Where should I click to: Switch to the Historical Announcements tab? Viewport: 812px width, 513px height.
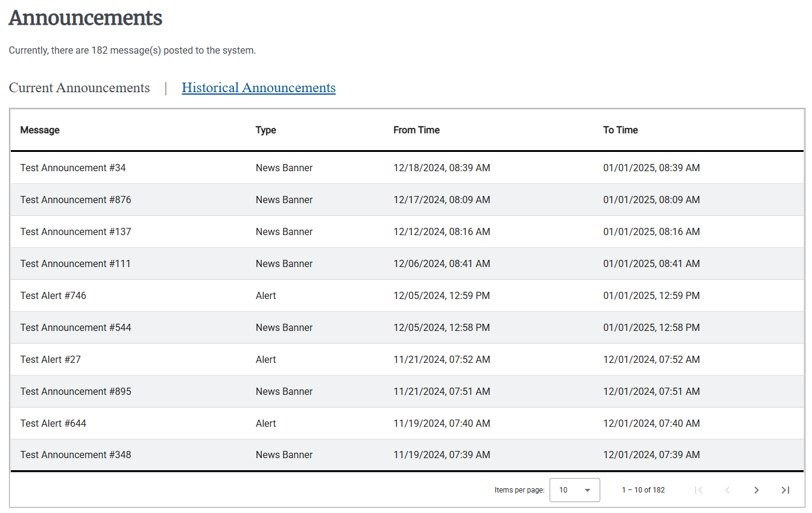(x=258, y=88)
